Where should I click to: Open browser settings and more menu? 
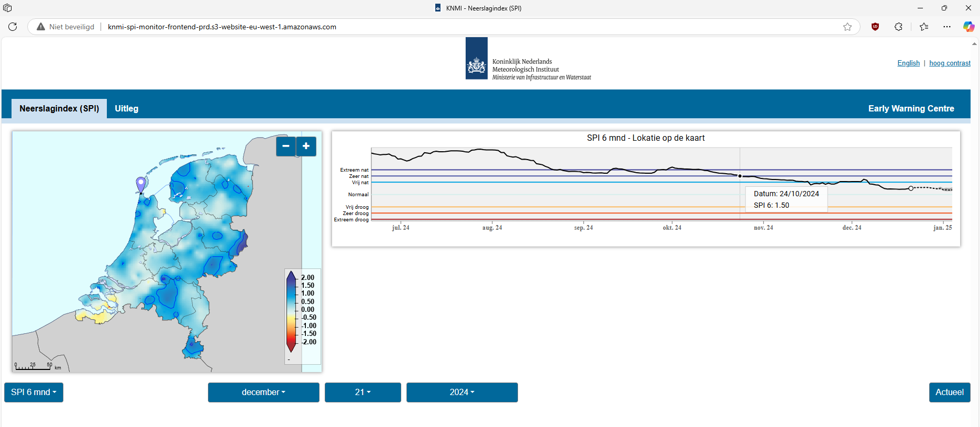(x=946, y=27)
